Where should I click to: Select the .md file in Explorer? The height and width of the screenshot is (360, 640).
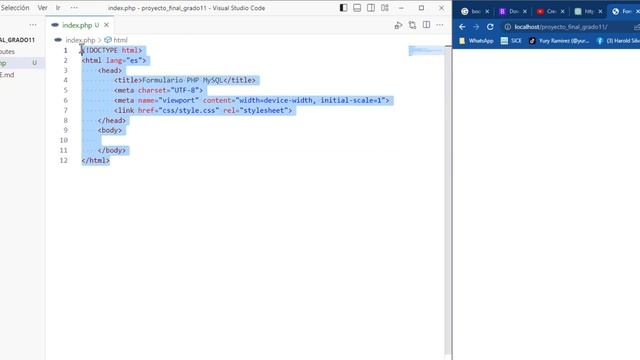7,75
